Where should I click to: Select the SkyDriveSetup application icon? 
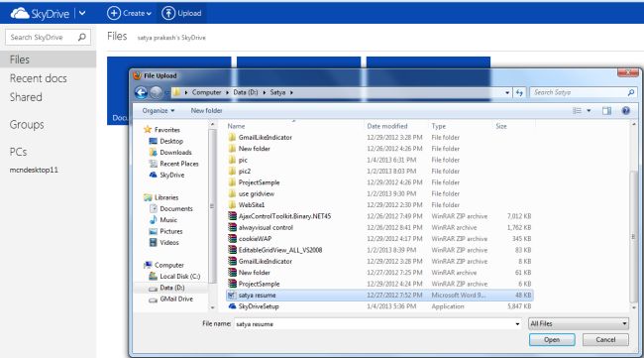[233, 306]
